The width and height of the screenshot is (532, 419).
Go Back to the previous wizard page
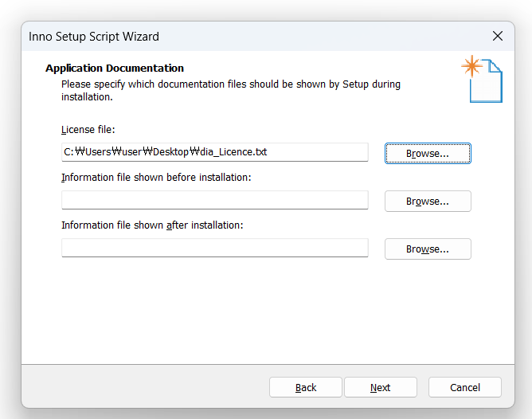pyautogui.click(x=306, y=387)
